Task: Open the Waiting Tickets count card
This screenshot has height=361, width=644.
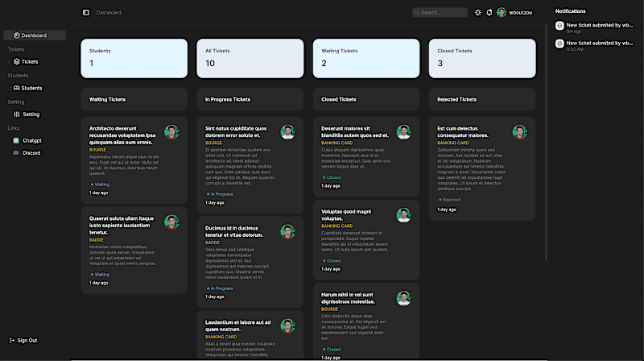Action: click(x=366, y=58)
